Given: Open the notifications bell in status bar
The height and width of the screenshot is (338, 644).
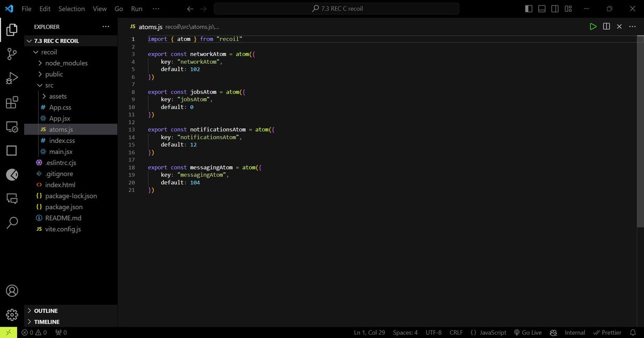Looking at the screenshot, I should click(x=633, y=333).
